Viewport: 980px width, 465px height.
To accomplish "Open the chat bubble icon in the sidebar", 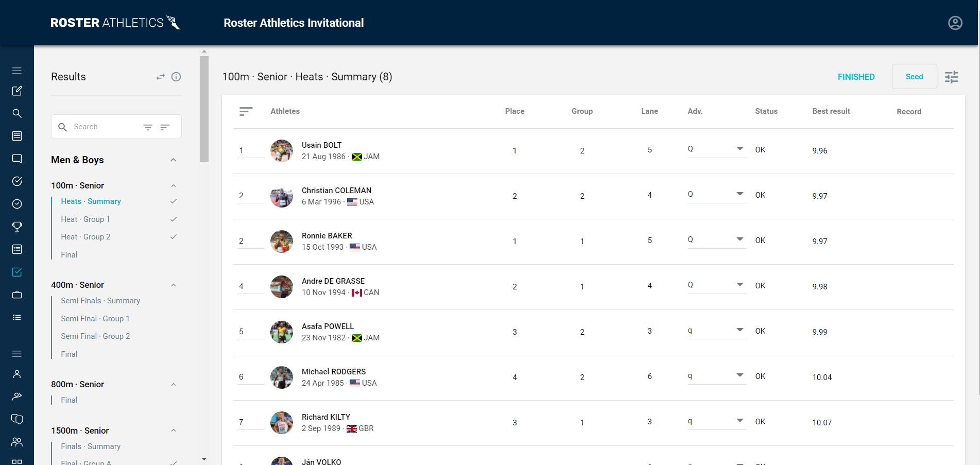I will click(17, 159).
